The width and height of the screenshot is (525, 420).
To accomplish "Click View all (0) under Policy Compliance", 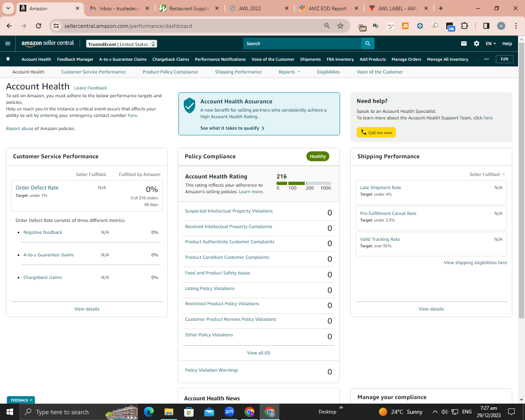I will tap(258, 353).
